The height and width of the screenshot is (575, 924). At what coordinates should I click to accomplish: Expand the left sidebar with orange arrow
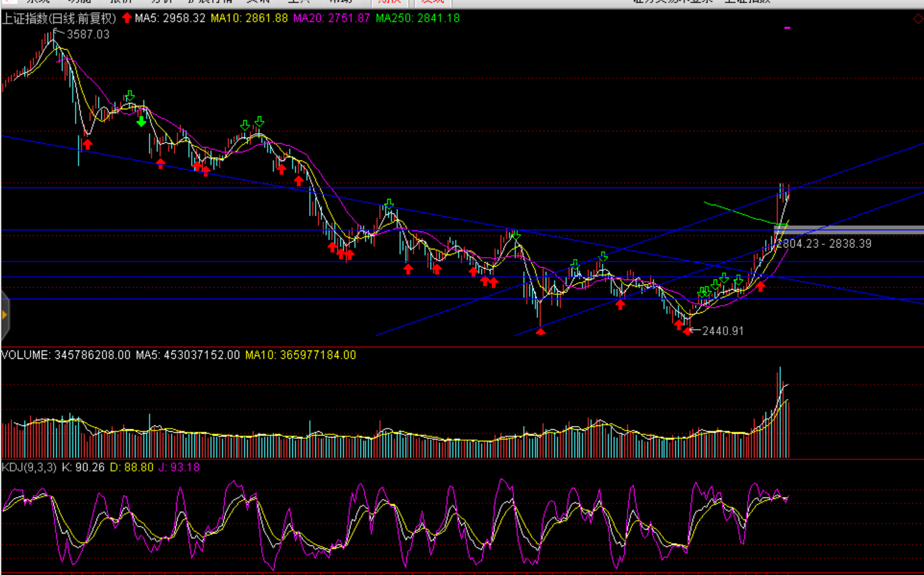(x=4, y=315)
